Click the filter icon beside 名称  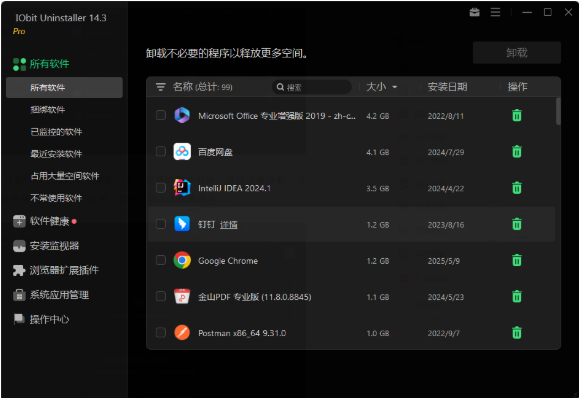[160, 87]
